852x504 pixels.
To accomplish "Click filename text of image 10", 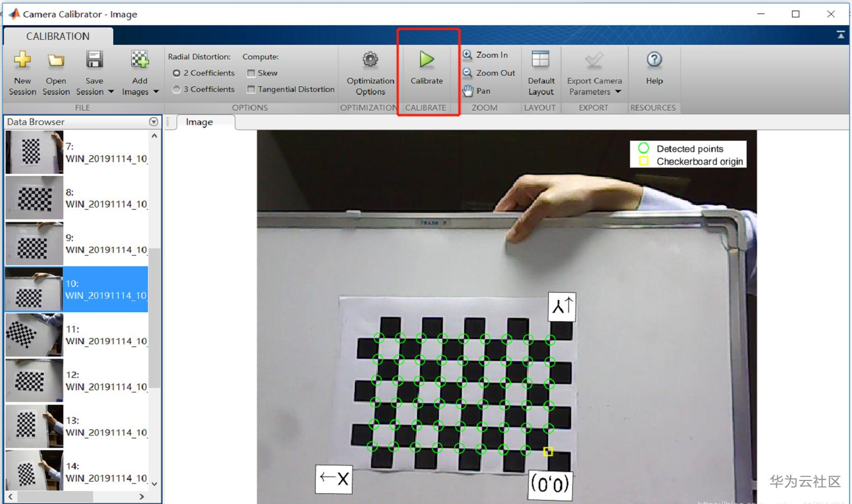I will click(106, 295).
